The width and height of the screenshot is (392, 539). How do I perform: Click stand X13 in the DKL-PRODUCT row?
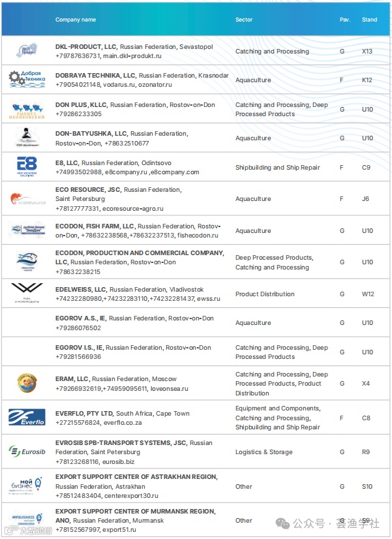click(367, 51)
